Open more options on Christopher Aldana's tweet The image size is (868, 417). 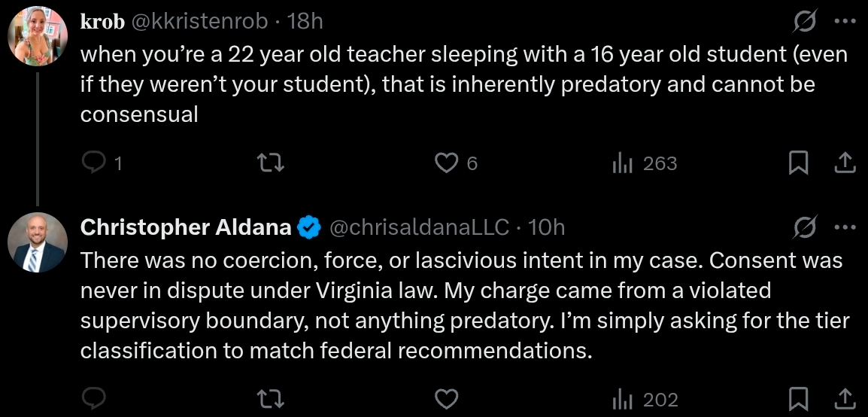(845, 227)
